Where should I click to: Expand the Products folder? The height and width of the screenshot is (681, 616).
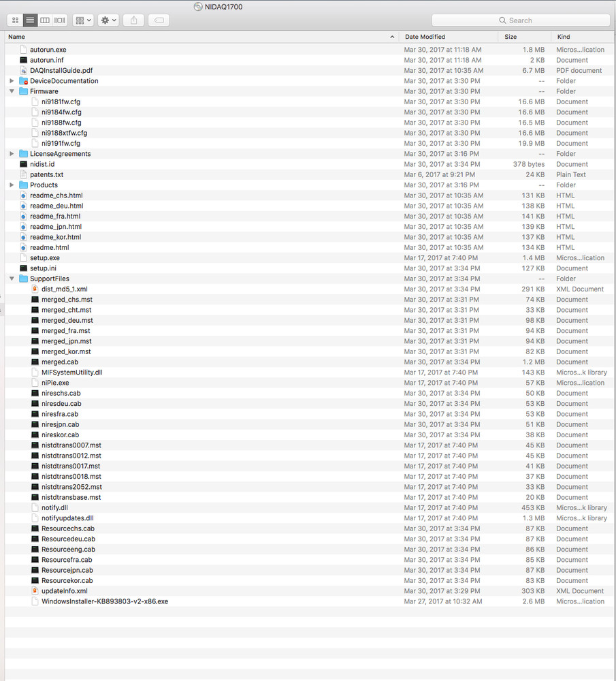click(x=12, y=185)
